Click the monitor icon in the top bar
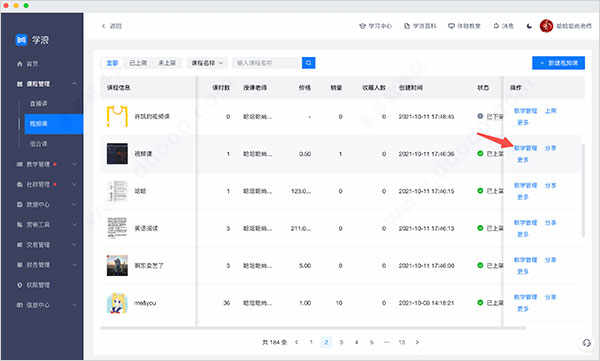 click(452, 26)
